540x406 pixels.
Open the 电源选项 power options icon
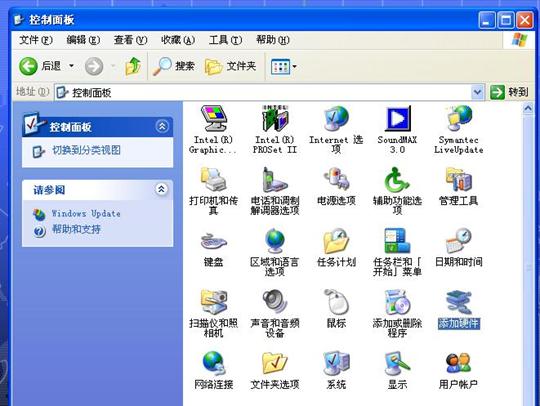[336, 187]
